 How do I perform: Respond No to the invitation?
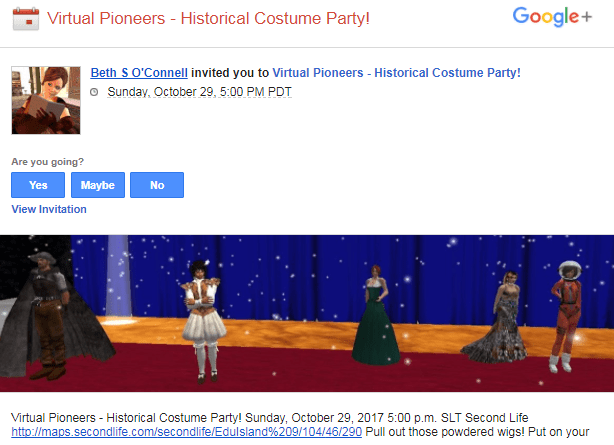[157, 185]
